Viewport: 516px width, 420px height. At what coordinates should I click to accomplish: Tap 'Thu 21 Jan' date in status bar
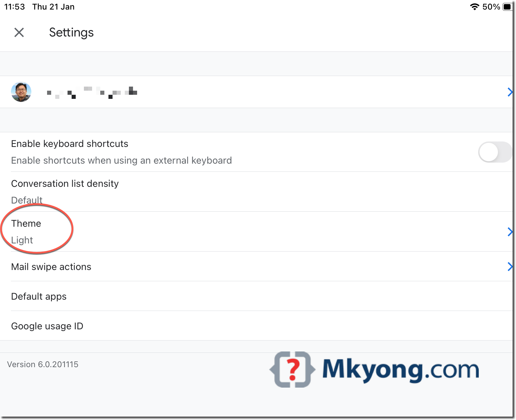coord(54,7)
